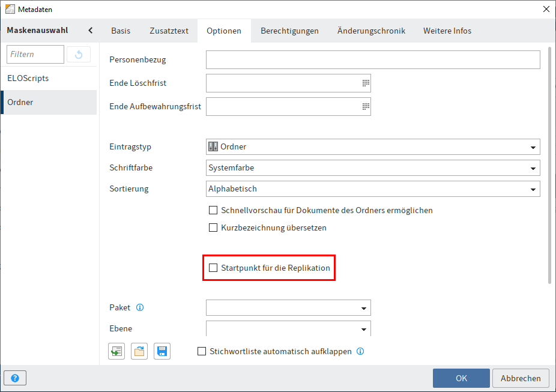Screen dimensions: 556x392
Task: Click the Sortierung label
Action: [128, 189]
